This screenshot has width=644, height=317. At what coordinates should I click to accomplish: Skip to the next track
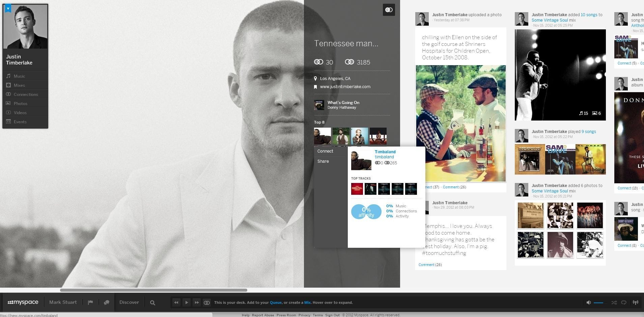click(x=197, y=302)
